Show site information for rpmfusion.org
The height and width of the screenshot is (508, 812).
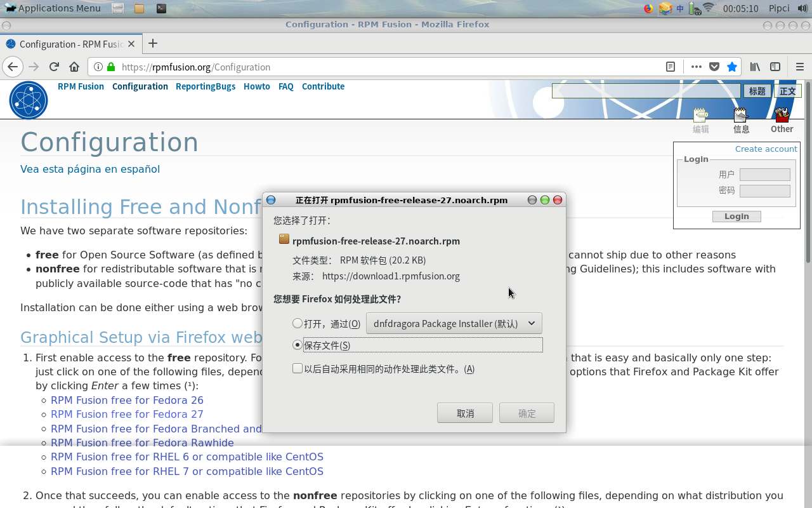tap(98, 67)
